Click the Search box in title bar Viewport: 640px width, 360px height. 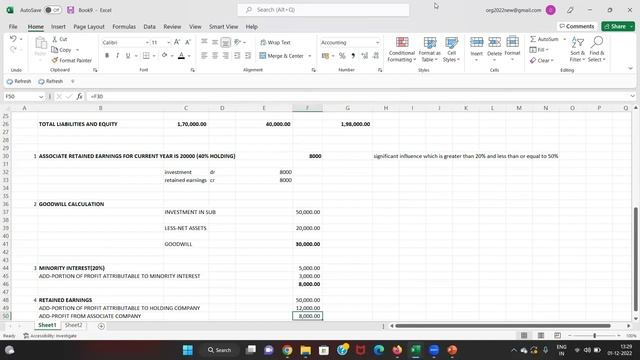[323, 10]
